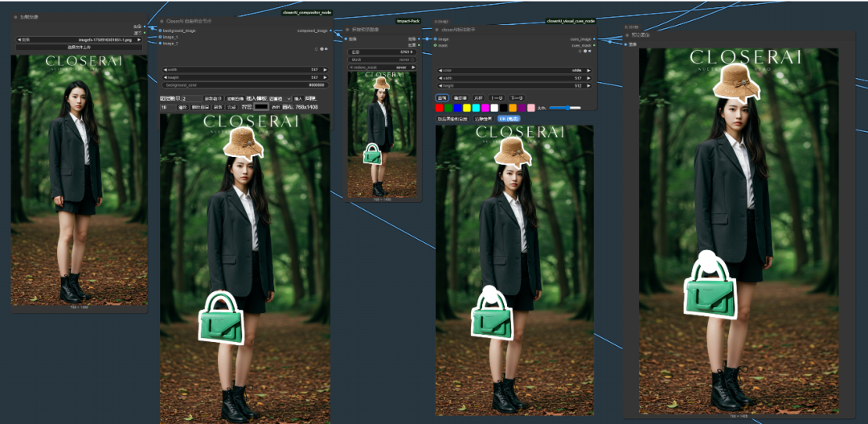868x424 pixels.
Task: Click the upload file button under imagefx filename
Action: 79,47
